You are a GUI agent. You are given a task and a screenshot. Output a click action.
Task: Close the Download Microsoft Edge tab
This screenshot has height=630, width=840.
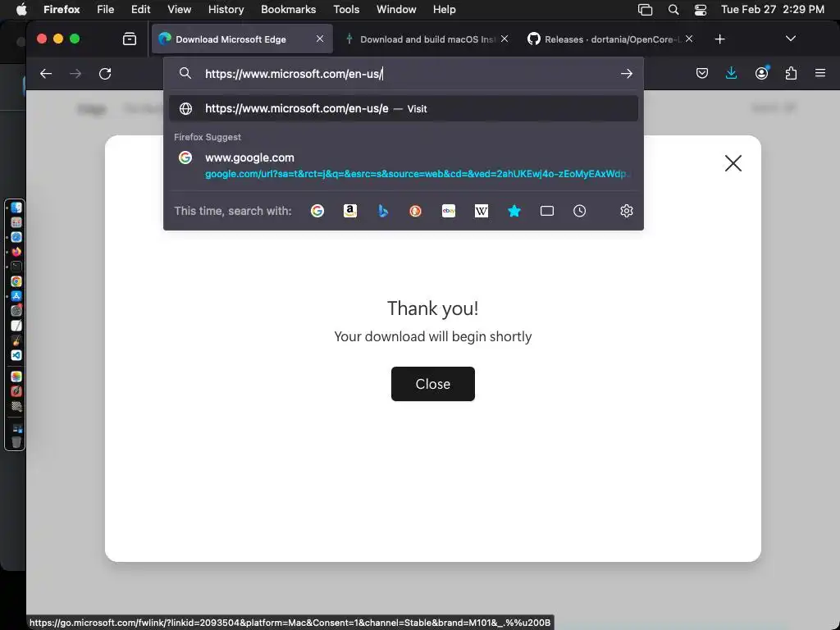pyautogui.click(x=320, y=39)
